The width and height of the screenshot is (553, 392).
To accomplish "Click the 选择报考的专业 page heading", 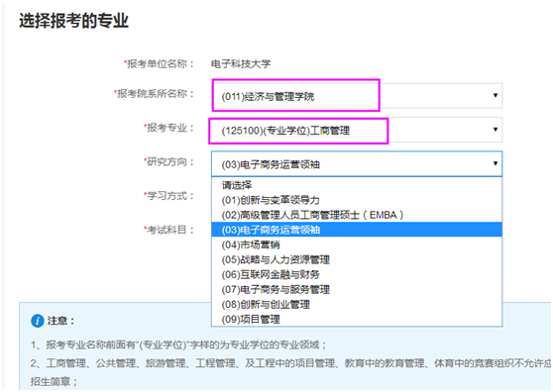I will point(73,21).
